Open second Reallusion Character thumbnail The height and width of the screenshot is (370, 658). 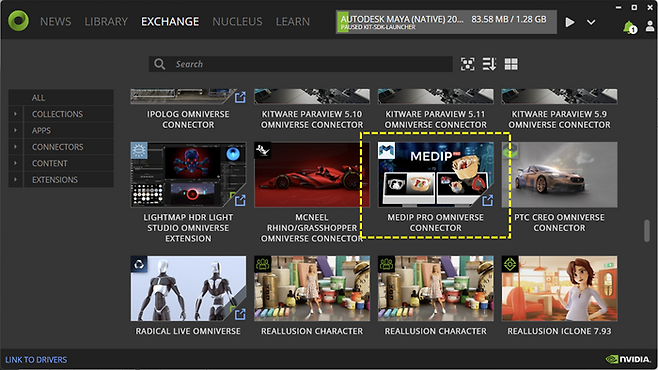[x=436, y=289]
